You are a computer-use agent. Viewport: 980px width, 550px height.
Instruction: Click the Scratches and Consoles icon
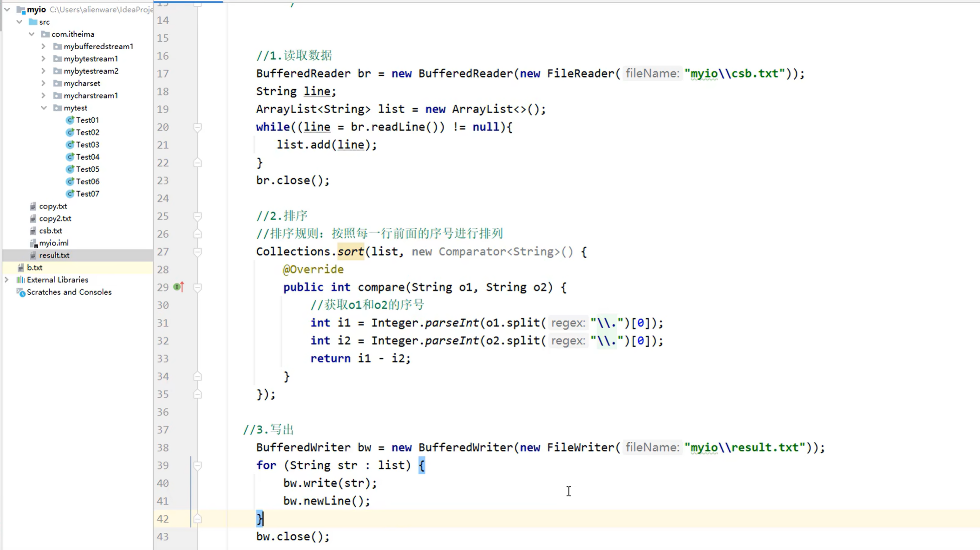tap(21, 292)
